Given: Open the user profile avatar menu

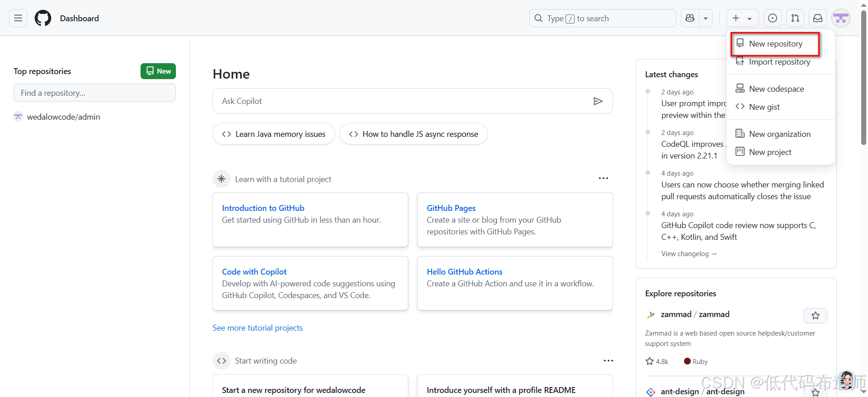Looking at the screenshot, I should pyautogui.click(x=841, y=18).
